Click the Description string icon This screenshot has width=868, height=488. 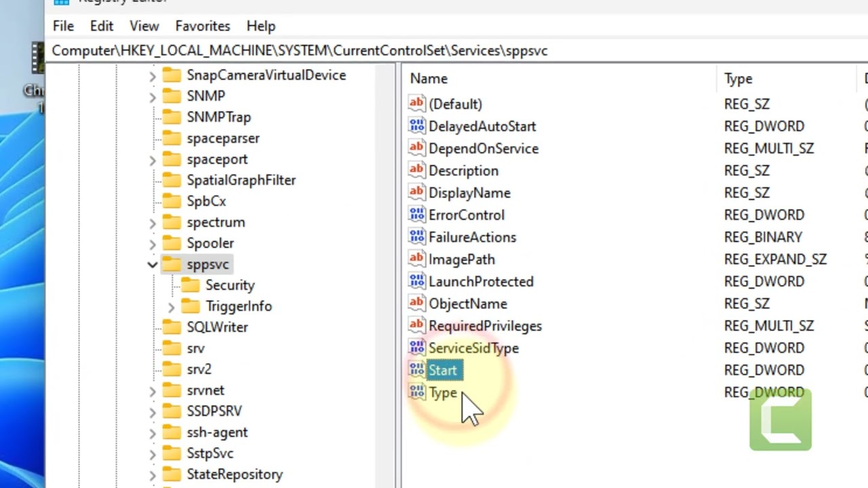[x=417, y=170]
